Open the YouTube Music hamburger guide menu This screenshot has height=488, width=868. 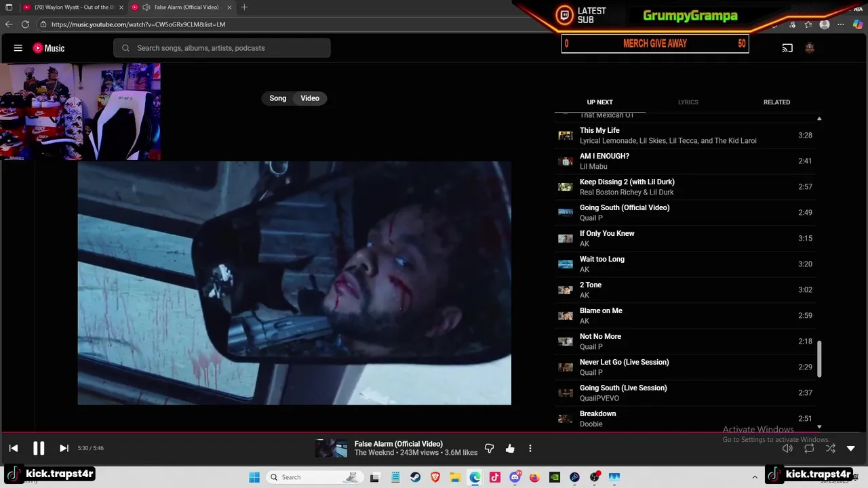(x=18, y=48)
